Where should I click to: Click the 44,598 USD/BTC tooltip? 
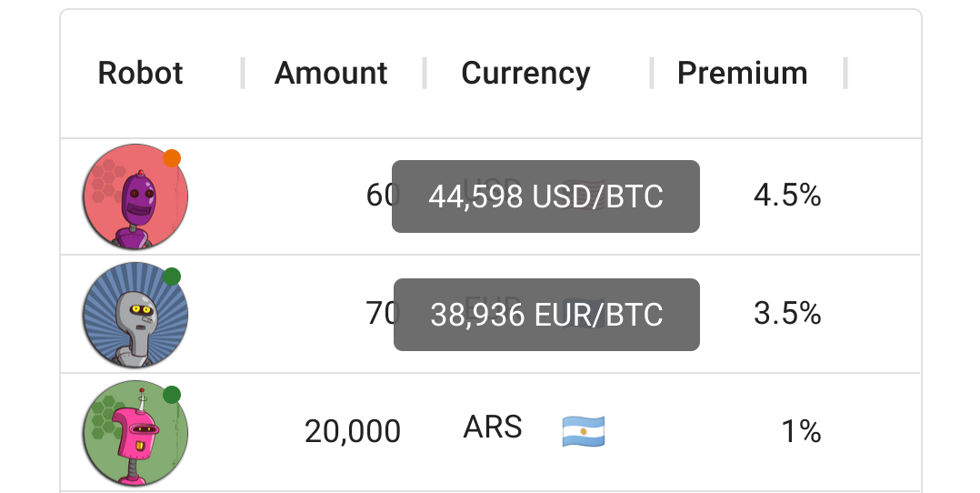(545, 196)
